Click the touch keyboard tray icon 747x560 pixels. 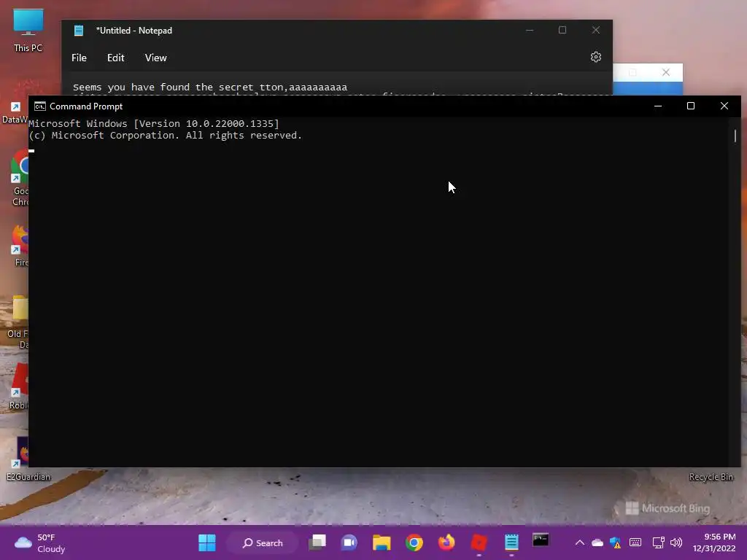click(635, 542)
